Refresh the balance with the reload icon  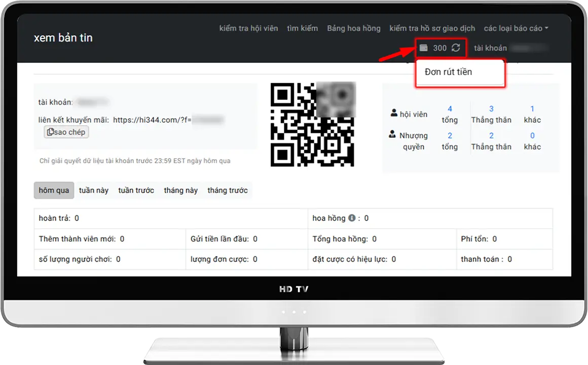click(x=456, y=48)
